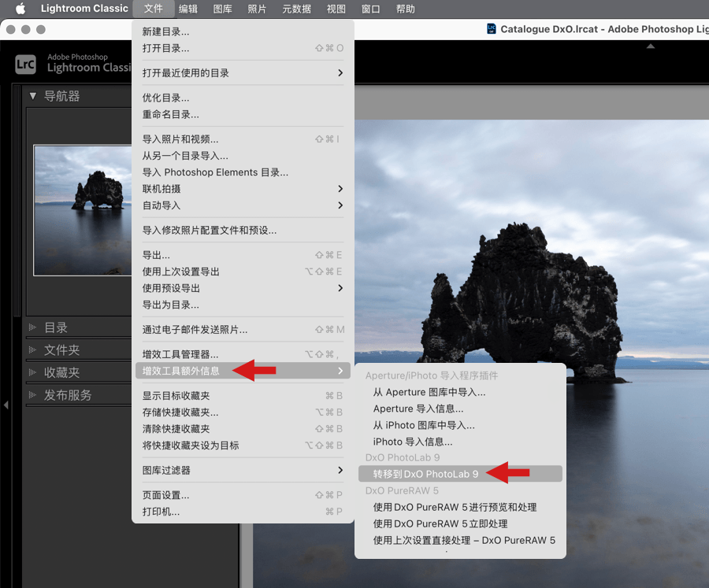The image size is (709, 588).
Task: Select Aperture 导入信息... submenu item
Action: point(460,409)
